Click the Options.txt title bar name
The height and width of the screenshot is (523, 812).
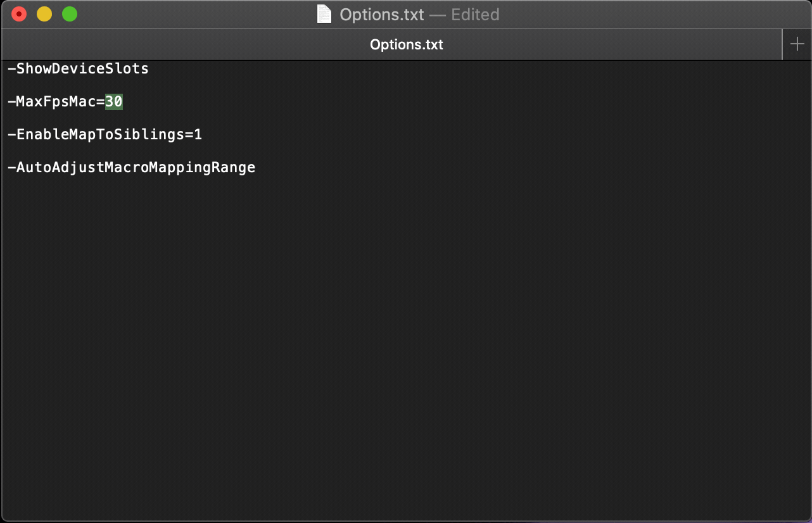tap(381, 15)
